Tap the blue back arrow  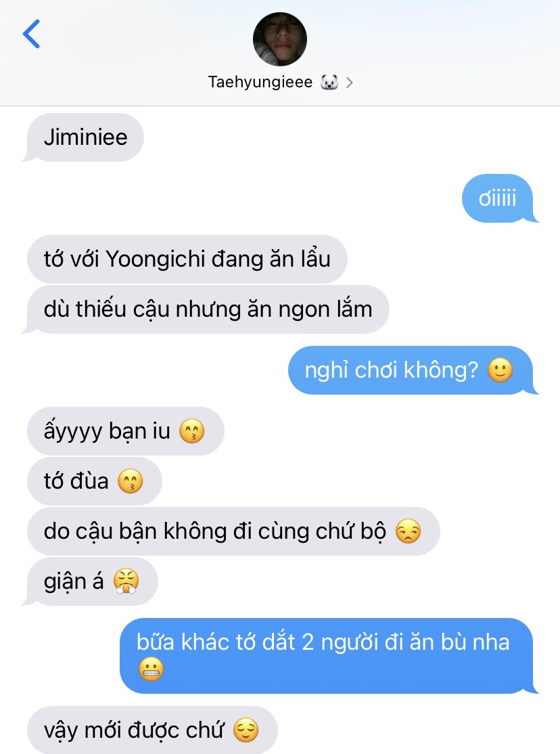tap(31, 34)
